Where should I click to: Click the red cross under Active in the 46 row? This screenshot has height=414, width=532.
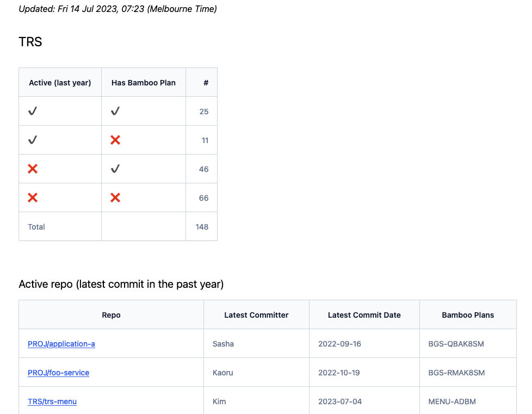[x=33, y=169]
